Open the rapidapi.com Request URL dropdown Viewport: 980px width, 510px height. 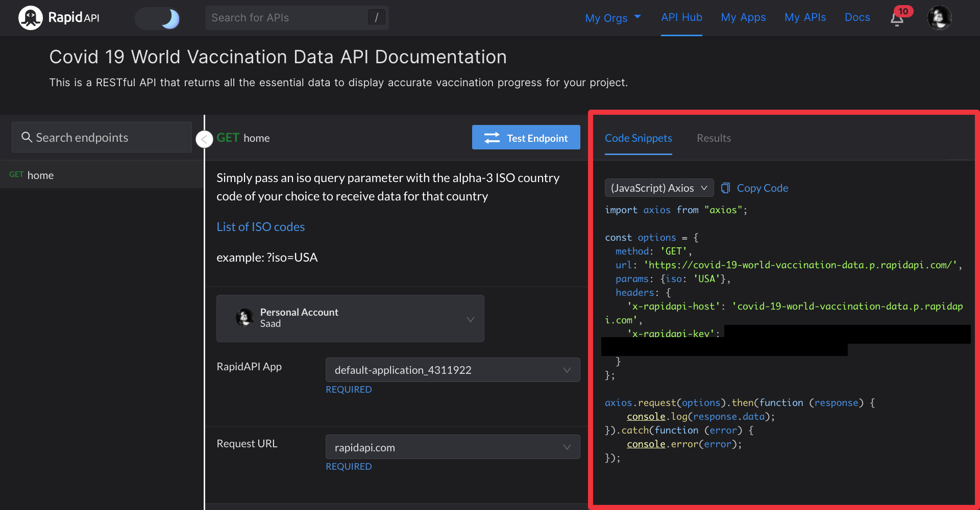coord(453,447)
